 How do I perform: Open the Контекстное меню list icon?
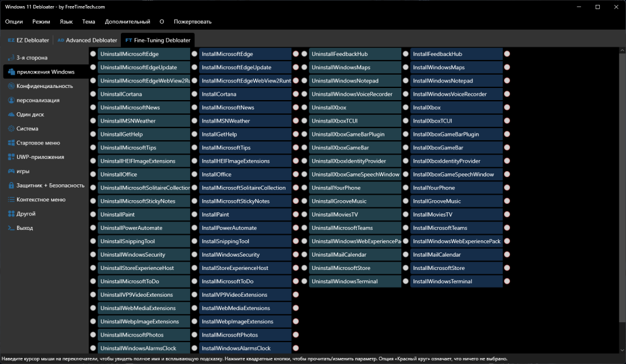[x=11, y=200]
